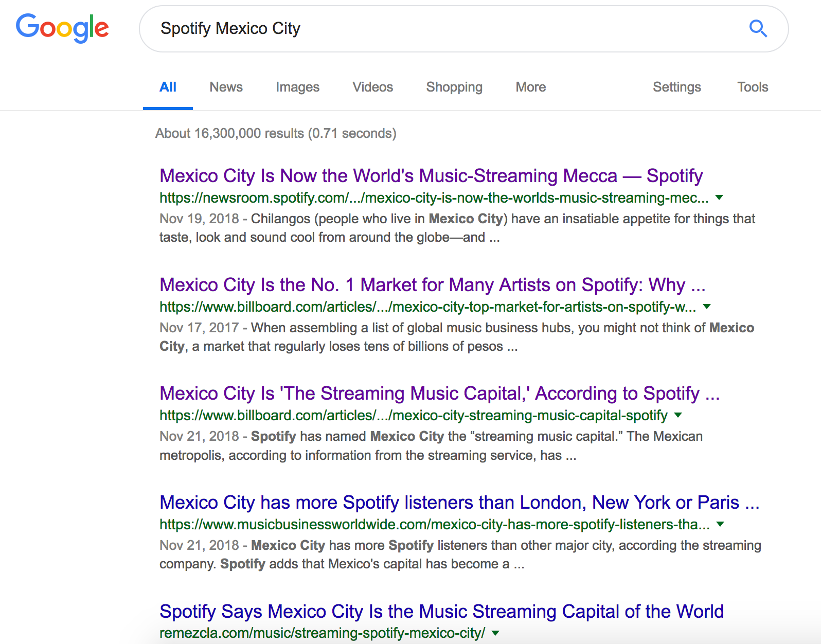
Task: Click the 'Nov 17, 2017' snippet text
Action: tap(456, 337)
